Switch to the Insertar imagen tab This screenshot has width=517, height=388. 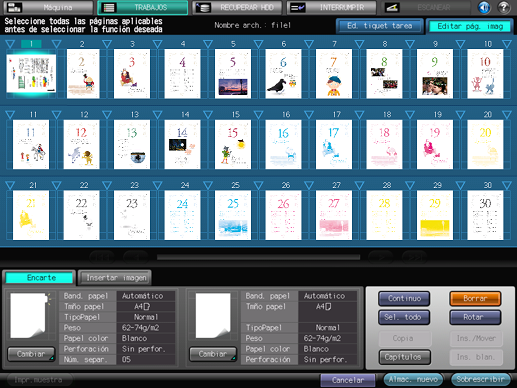(116, 278)
